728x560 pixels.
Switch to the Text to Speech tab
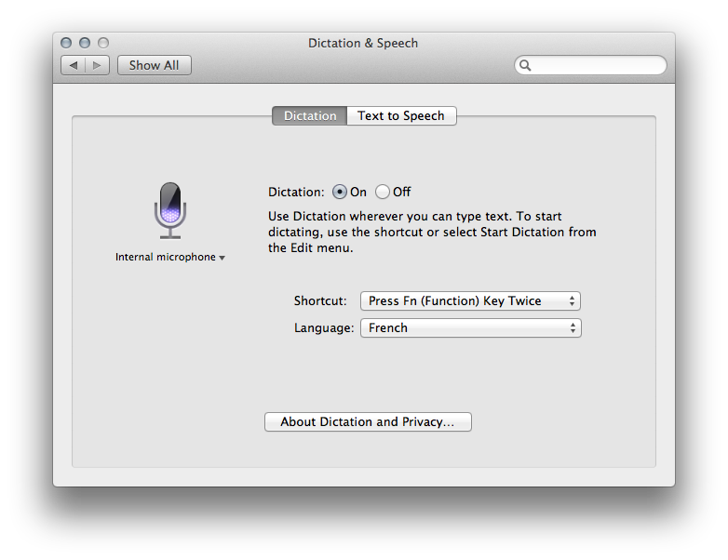click(x=401, y=116)
